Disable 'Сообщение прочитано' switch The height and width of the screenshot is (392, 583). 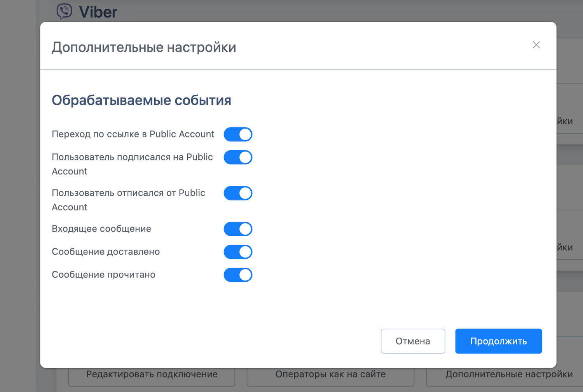pyautogui.click(x=238, y=275)
